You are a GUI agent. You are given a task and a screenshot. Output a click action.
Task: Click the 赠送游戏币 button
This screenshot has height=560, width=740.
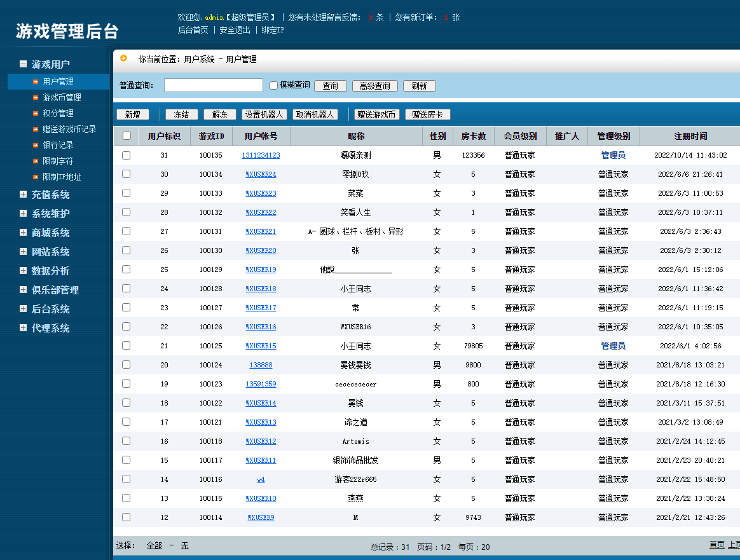click(376, 114)
